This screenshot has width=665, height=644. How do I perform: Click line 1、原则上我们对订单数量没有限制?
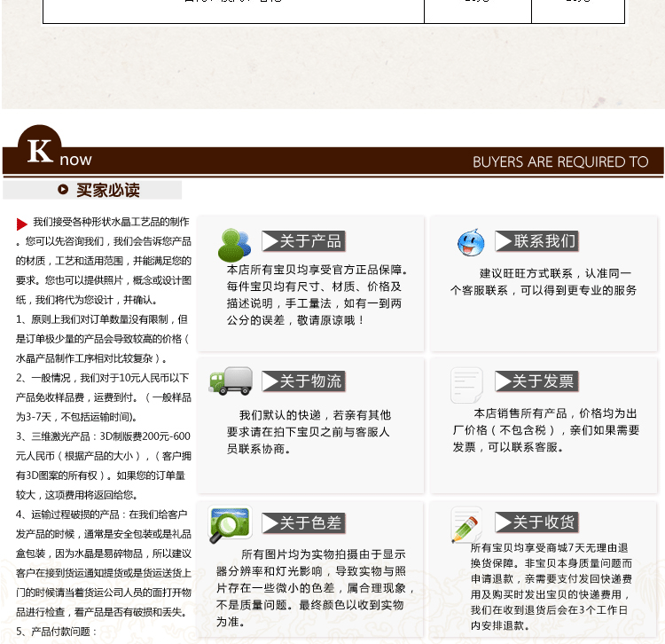[x=101, y=319]
